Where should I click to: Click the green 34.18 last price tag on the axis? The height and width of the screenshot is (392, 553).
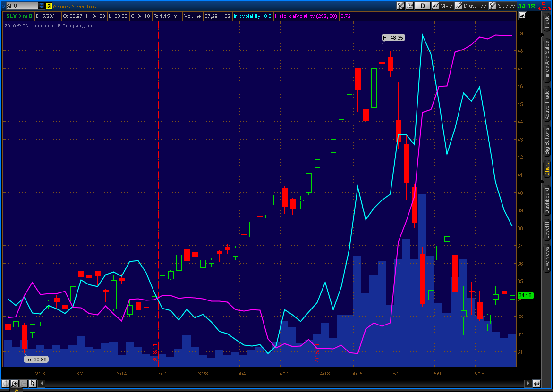click(x=525, y=295)
